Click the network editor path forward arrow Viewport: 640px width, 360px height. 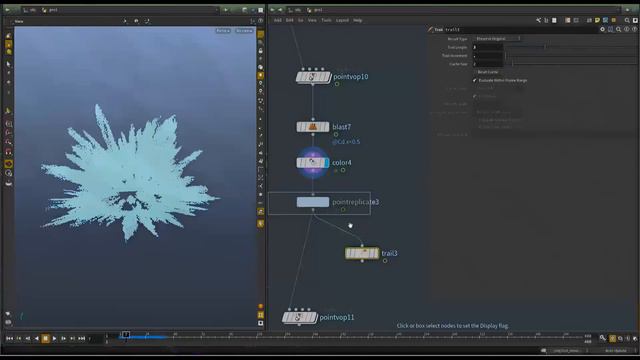pyautogui.click(x=280, y=10)
